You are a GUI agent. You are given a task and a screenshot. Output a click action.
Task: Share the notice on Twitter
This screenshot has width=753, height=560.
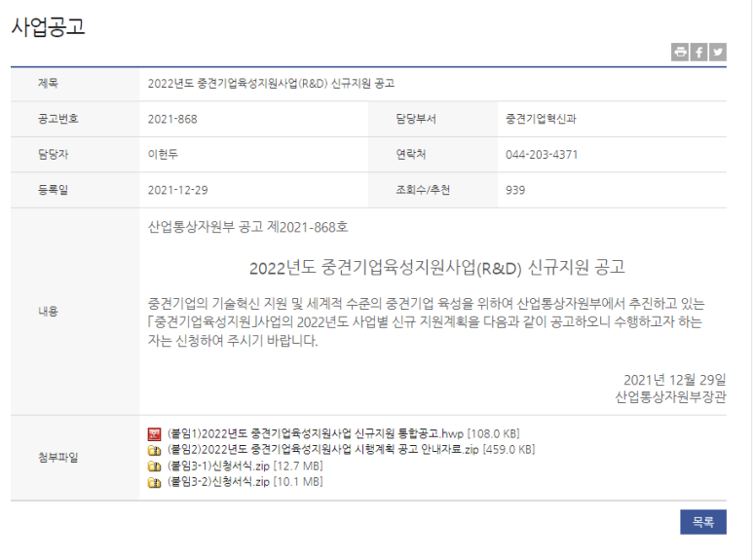(718, 52)
